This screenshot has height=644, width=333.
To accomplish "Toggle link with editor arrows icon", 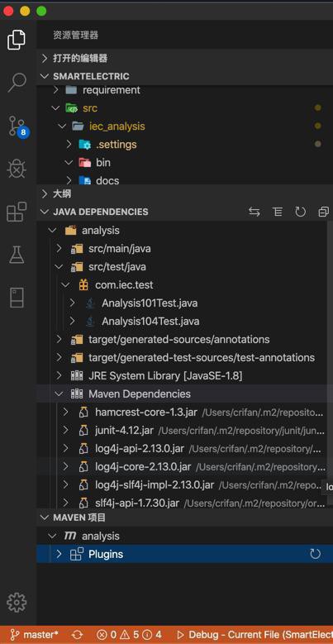I will click(255, 212).
